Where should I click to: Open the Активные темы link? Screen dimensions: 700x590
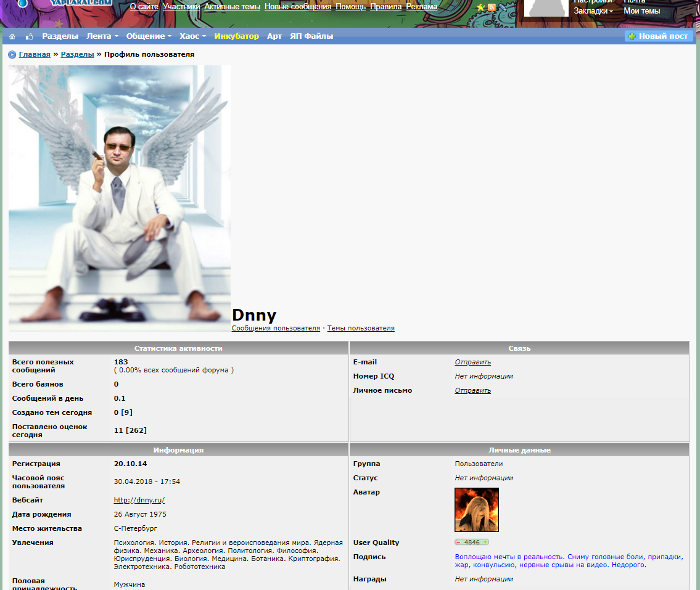(x=232, y=7)
